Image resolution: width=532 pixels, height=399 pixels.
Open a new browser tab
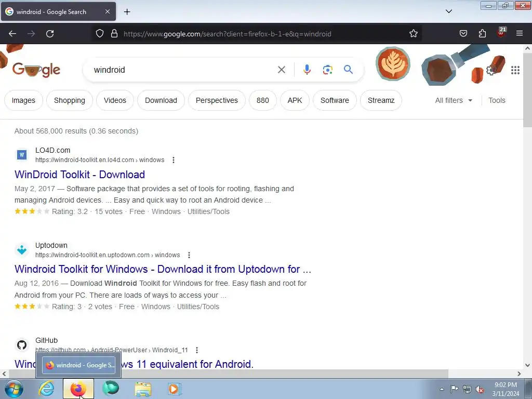pyautogui.click(x=127, y=12)
